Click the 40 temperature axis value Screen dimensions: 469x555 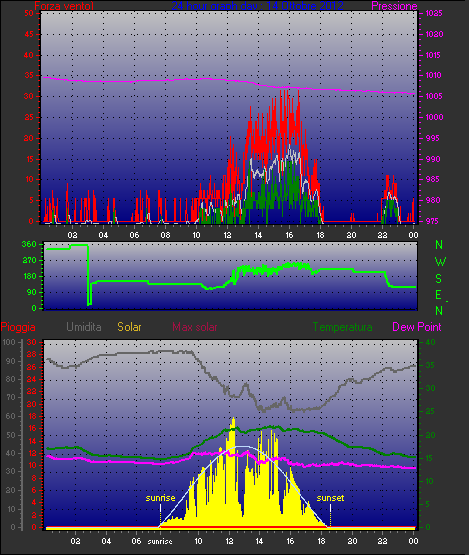(x=430, y=342)
